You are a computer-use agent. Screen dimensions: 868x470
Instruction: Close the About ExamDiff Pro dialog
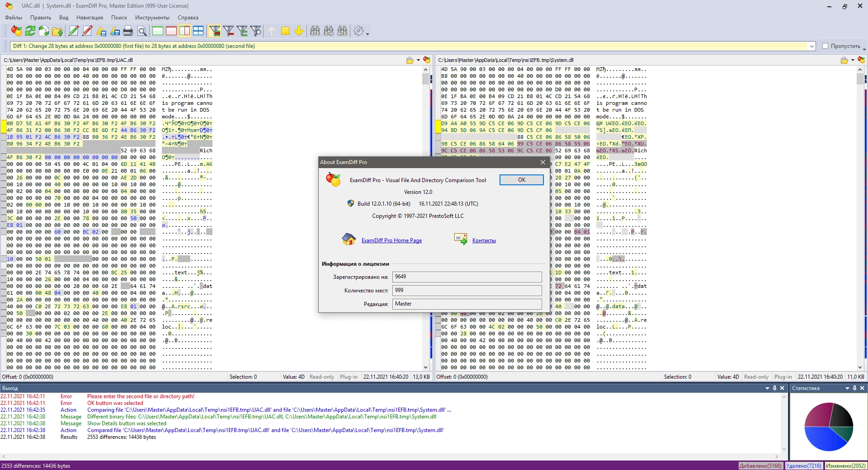coord(543,162)
